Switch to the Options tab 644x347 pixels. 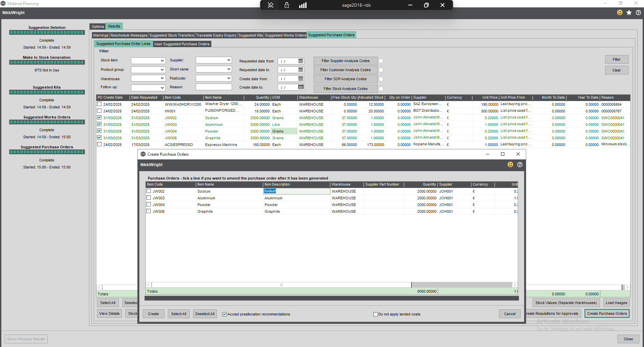click(x=98, y=27)
